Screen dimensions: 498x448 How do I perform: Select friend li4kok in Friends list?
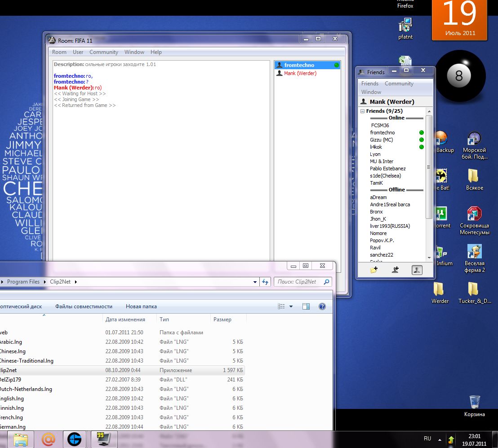coord(376,147)
